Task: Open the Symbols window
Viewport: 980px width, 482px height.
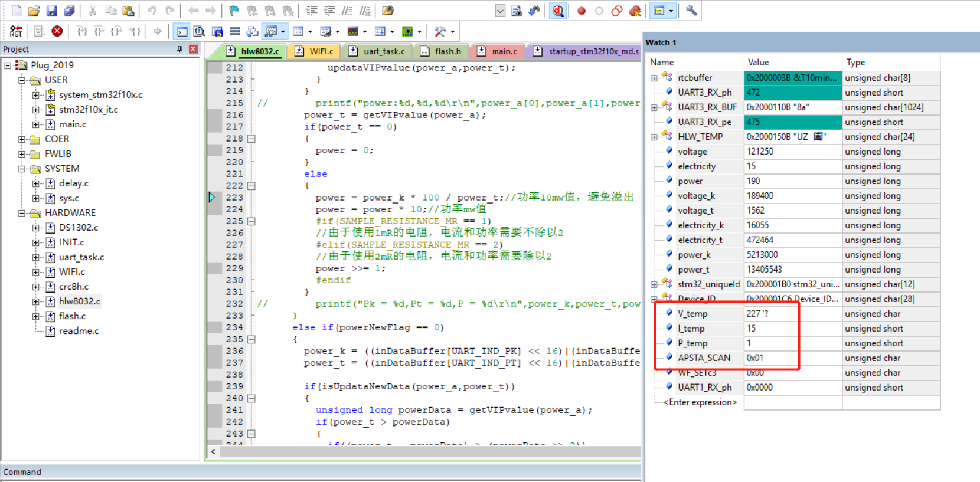Action: (217, 31)
